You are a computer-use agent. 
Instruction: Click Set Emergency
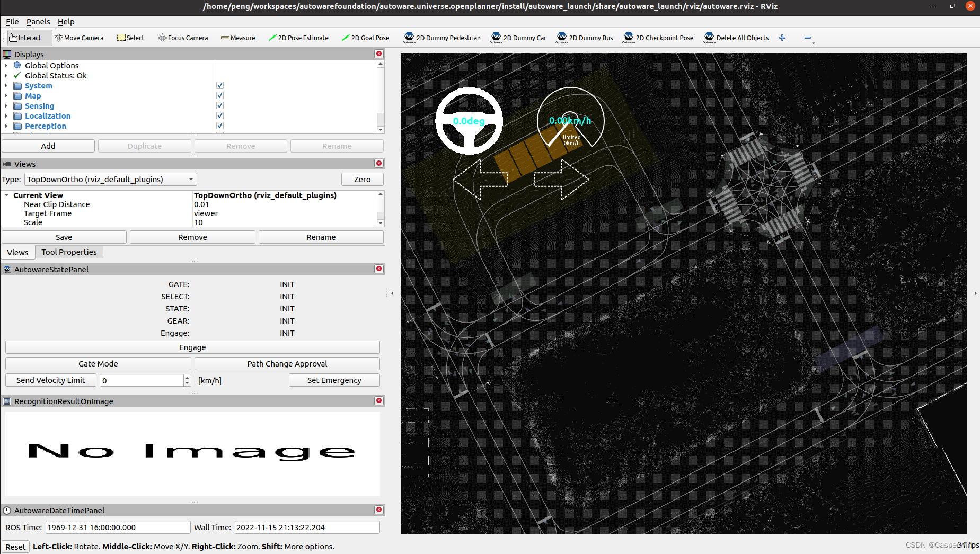[333, 380]
